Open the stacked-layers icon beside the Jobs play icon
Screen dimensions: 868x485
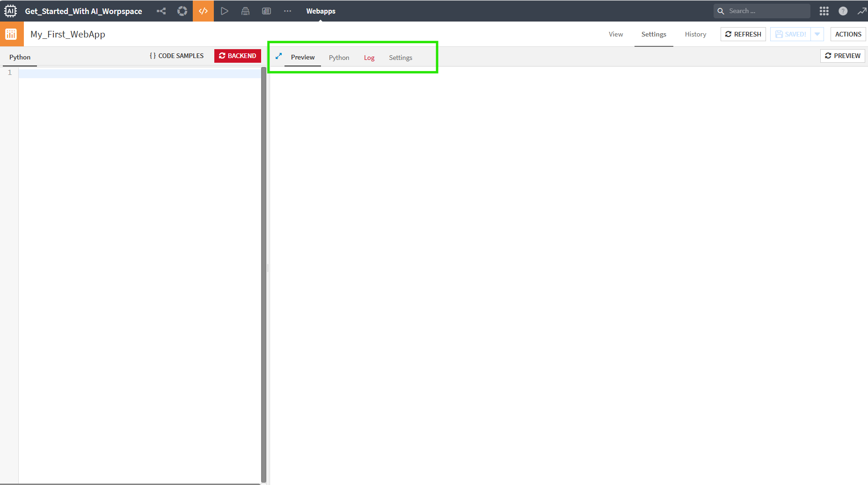(245, 11)
